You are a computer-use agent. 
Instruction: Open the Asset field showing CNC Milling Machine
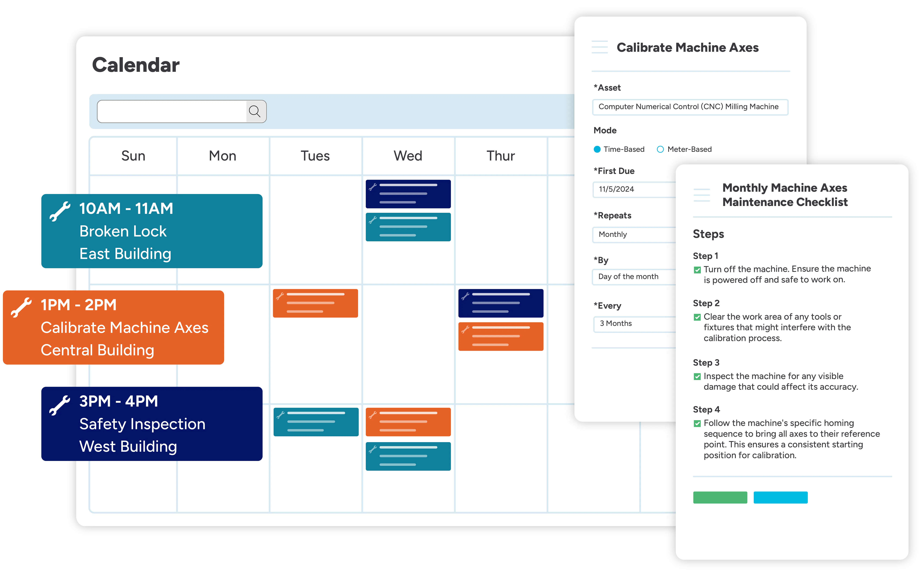(x=690, y=107)
